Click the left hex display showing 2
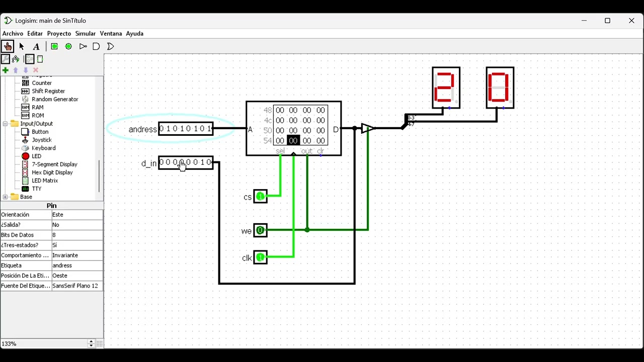This screenshot has height=362, width=644. click(x=446, y=87)
